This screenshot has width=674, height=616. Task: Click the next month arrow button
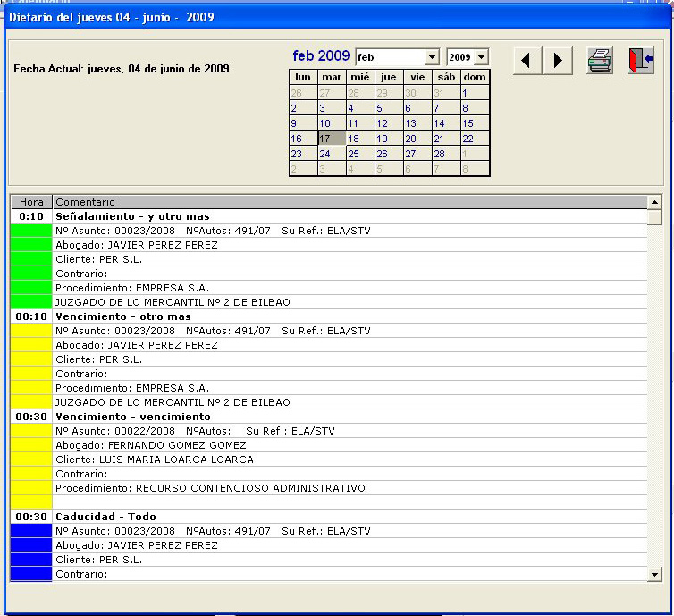[558, 61]
